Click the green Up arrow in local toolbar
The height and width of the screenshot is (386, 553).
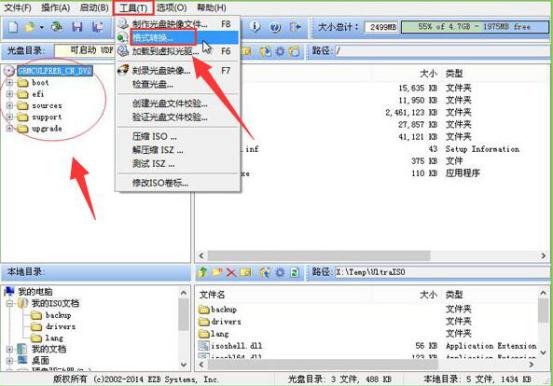(x=203, y=272)
